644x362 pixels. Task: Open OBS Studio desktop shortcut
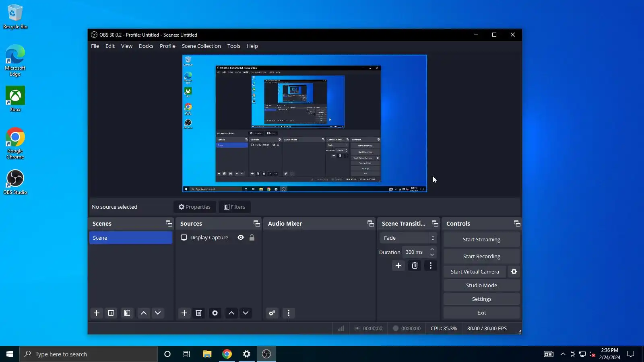pyautogui.click(x=15, y=182)
